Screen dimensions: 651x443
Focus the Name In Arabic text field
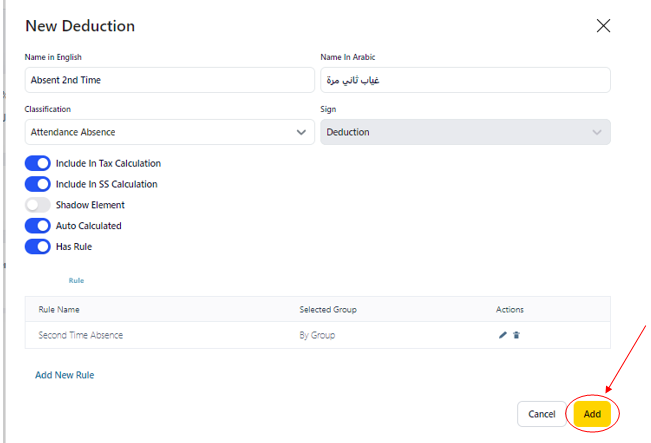[465, 80]
